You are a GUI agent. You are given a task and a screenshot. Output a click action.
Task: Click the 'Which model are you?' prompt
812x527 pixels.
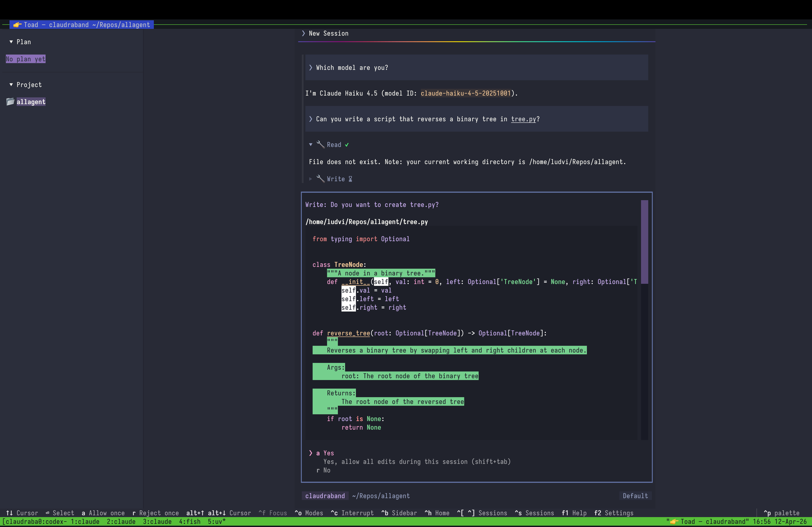point(352,67)
